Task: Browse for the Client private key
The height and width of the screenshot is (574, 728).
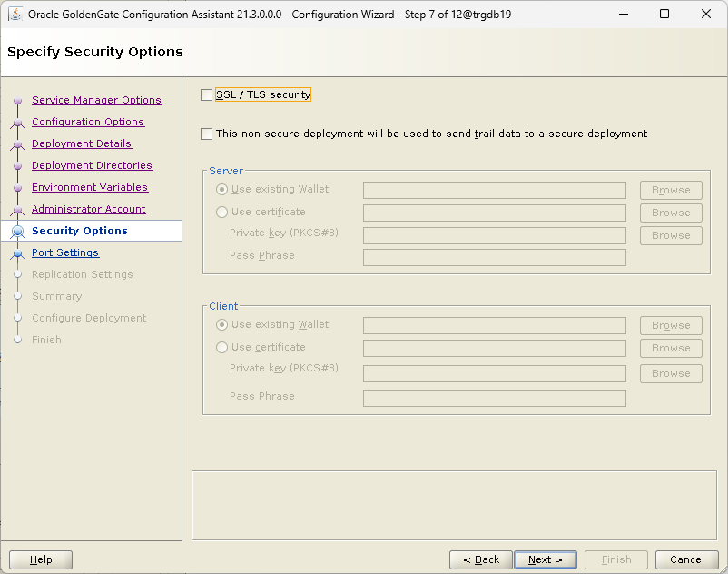Action: [671, 373]
